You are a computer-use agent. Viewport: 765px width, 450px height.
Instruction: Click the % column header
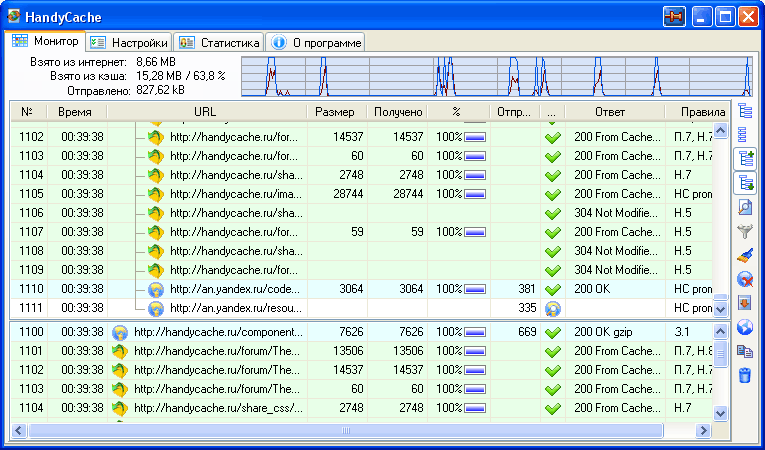tap(459, 112)
